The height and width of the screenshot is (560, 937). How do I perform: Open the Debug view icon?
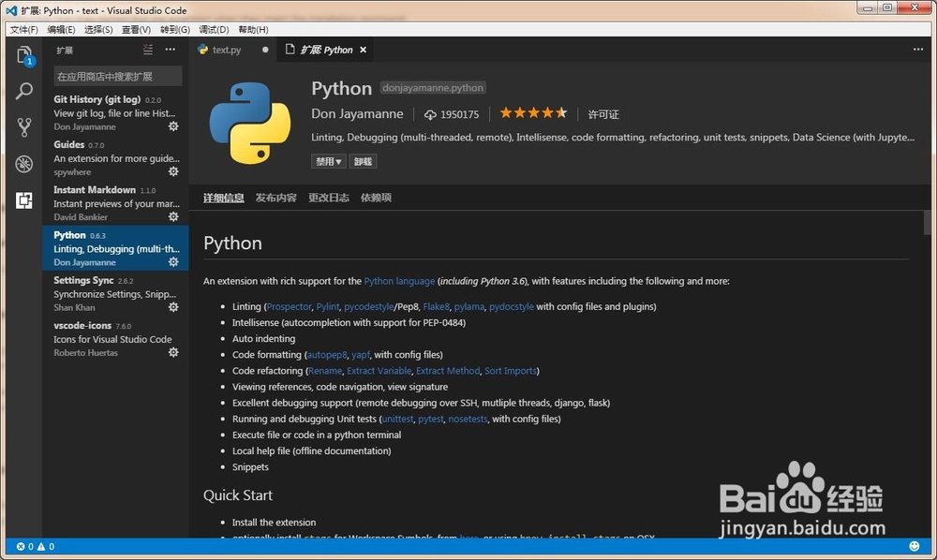tap(24, 164)
